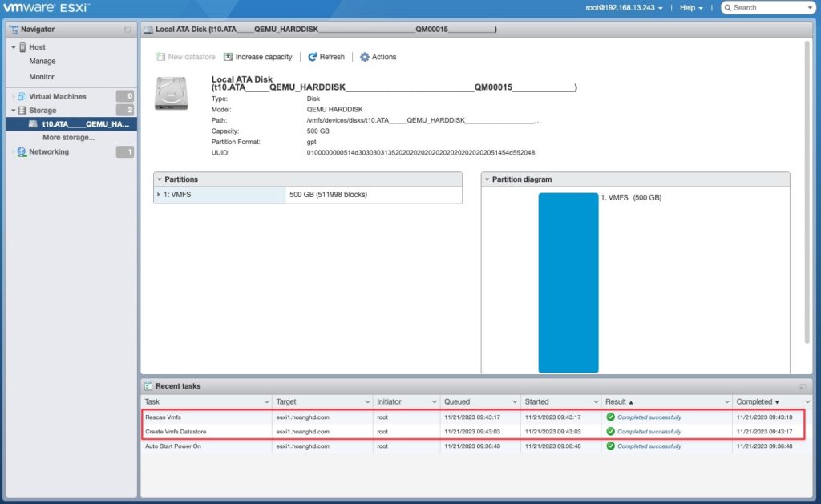
Task: Click the main panel vertical scrollbar
Action: [807, 192]
